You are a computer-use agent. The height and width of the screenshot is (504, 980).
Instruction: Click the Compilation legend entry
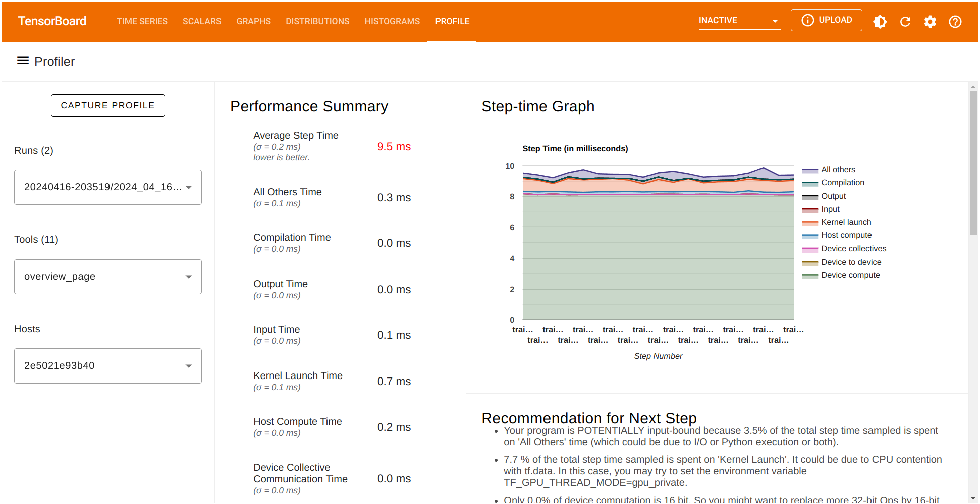coord(833,183)
